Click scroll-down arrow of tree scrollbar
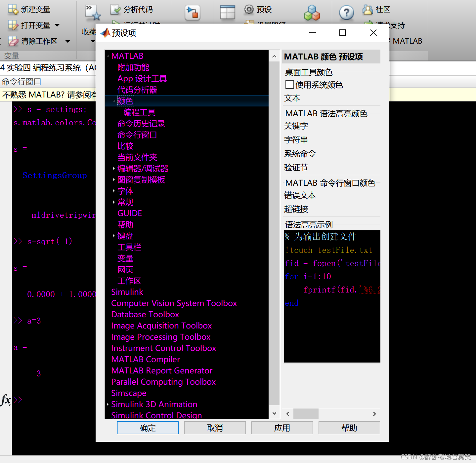The width and height of the screenshot is (476, 463). coord(274,413)
